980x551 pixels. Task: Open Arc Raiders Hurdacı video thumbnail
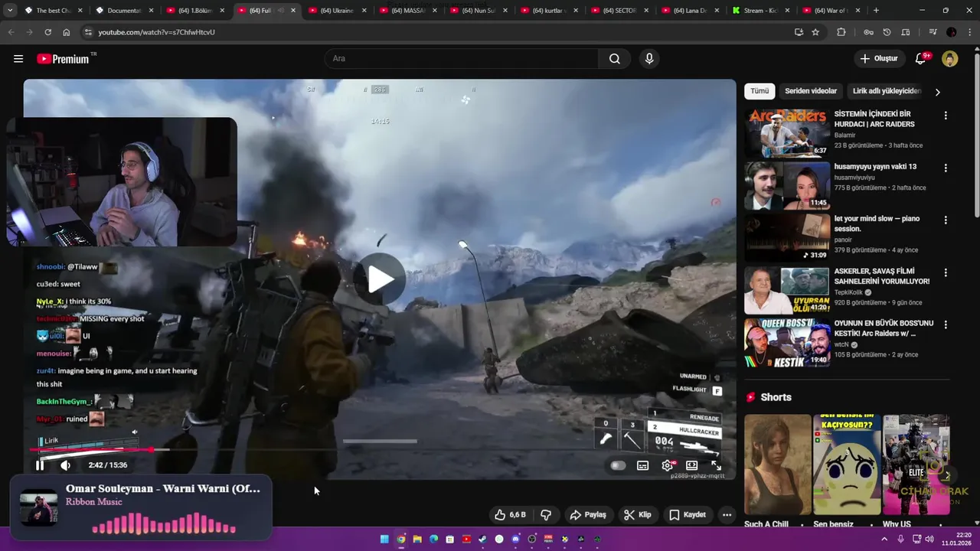tap(787, 133)
